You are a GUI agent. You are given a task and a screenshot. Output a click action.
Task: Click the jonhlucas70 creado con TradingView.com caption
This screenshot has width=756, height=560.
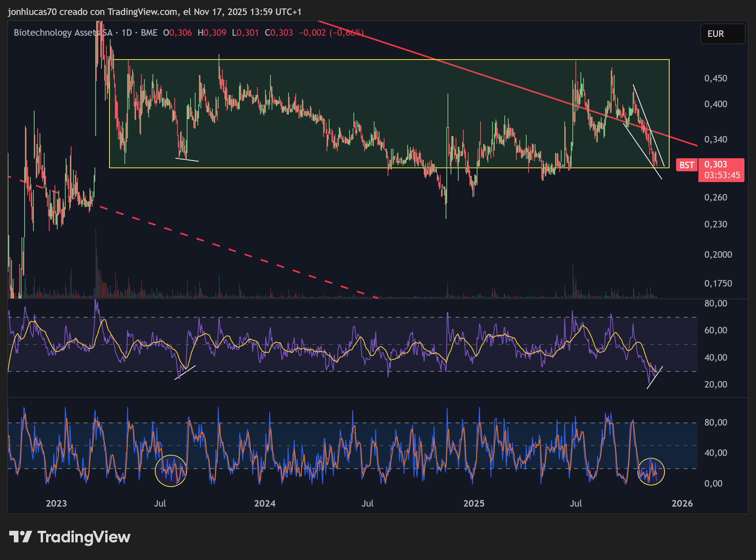pos(93,12)
